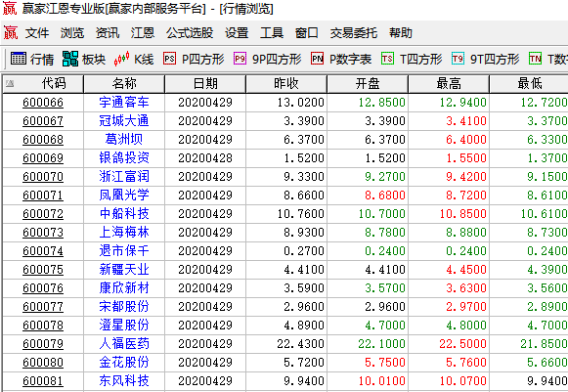Sort by the 名称 column header
The width and height of the screenshot is (568, 392).
(124, 84)
